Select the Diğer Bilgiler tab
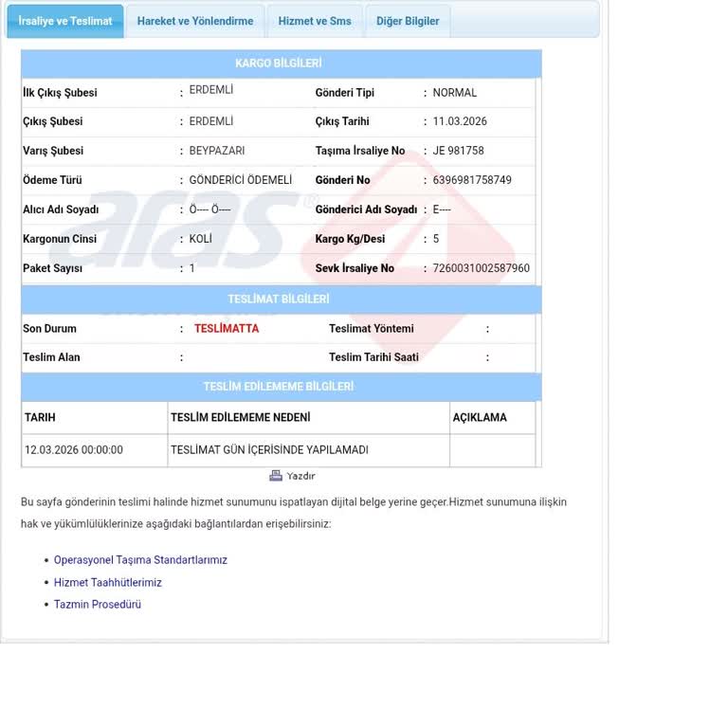This screenshot has height=728, width=728. [x=408, y=21]
